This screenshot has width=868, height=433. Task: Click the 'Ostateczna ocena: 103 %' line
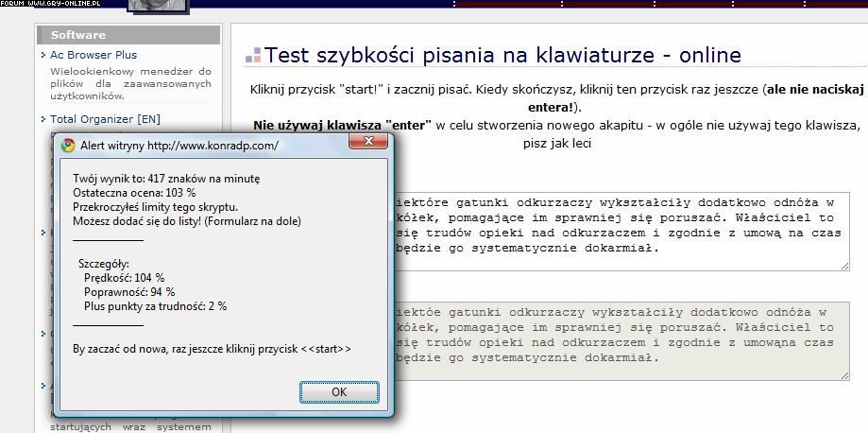pyautogui.click(x=134, y=193)
